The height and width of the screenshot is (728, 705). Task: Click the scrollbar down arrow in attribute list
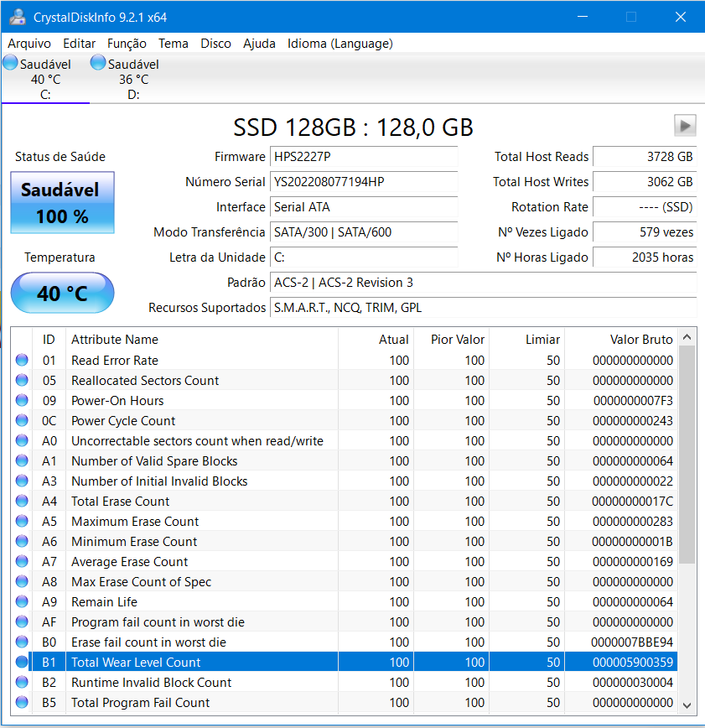pos(687,705)
